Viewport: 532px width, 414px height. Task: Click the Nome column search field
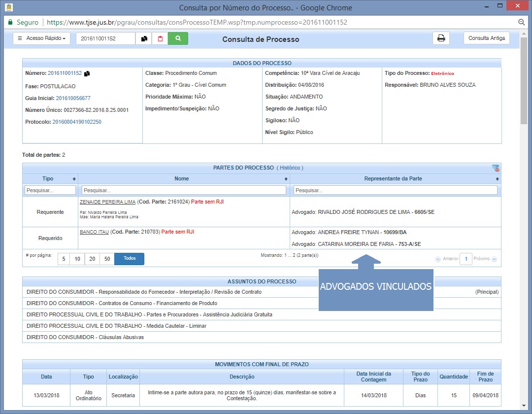tap(184, 190)
